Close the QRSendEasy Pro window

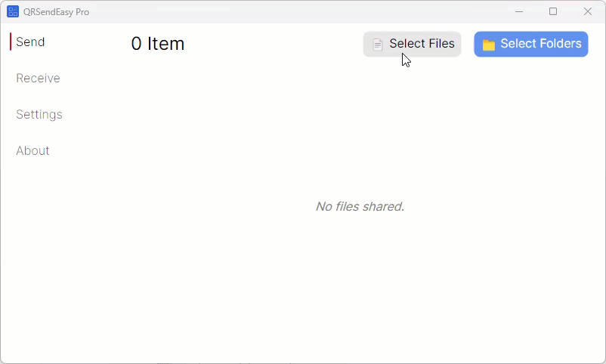[588, 11]
